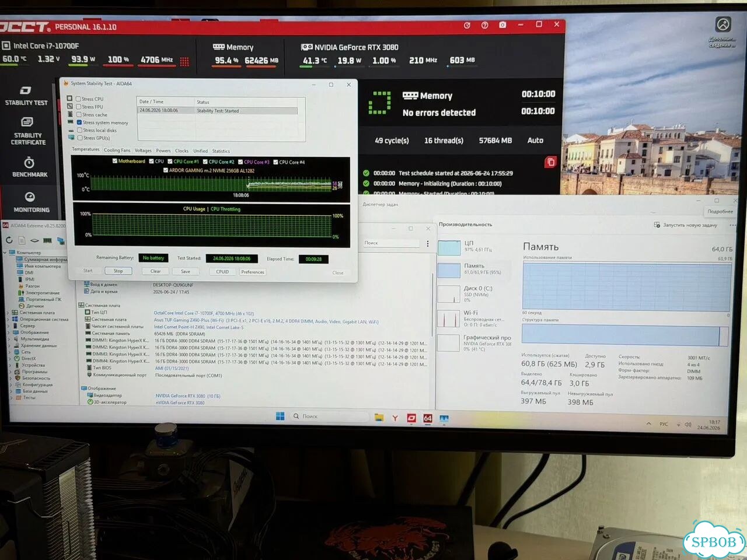The width and height of the screenshot is (747, 560).
Task: Open CPUID from stability test window
Action: (222, 272)
